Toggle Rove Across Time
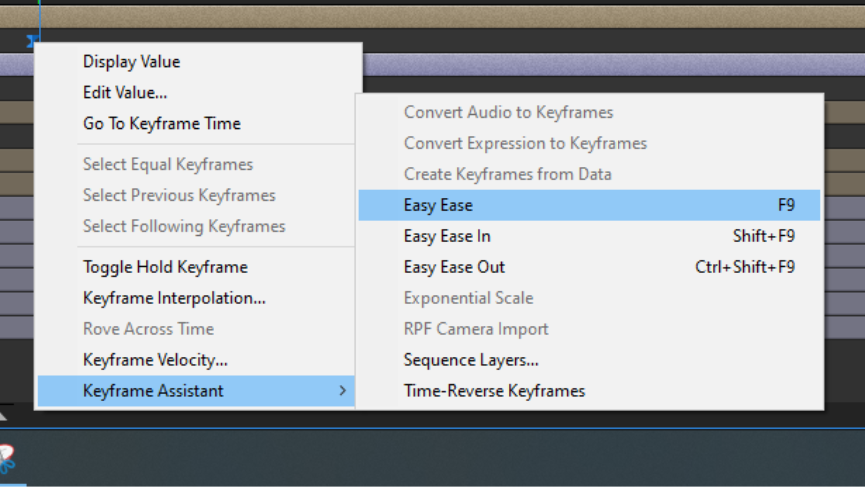Screen dimensions: 865x487 pos(148,329)
